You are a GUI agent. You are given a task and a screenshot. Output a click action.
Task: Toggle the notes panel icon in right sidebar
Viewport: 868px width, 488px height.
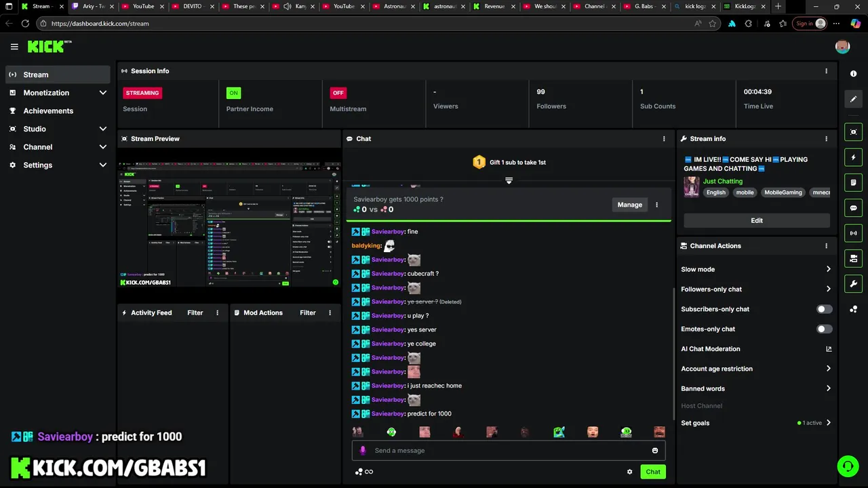click(854, 182)
